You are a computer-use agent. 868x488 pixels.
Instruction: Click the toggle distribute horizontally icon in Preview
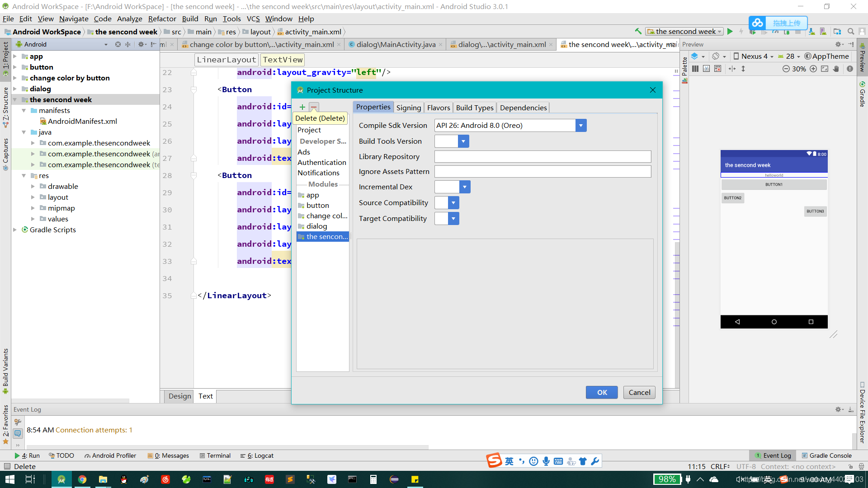coord(732,69)
